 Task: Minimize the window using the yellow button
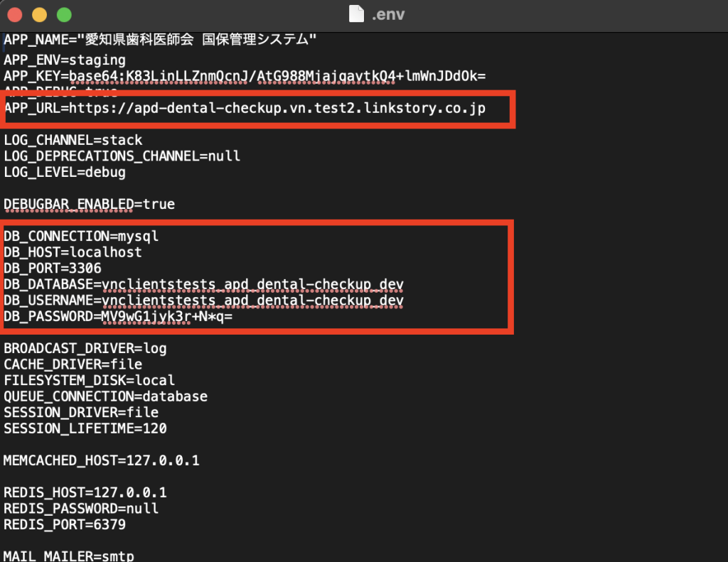(x=39, y=14)
